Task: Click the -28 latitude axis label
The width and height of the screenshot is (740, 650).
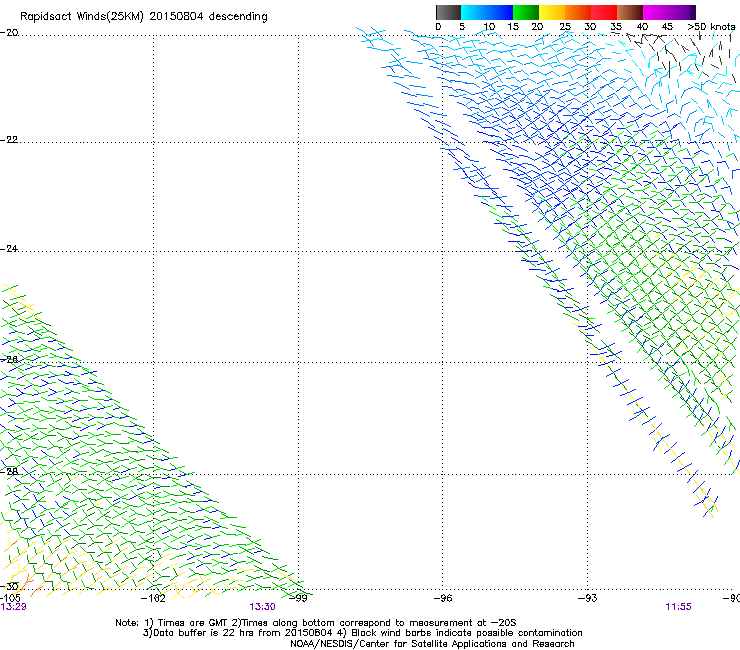Action: tap(9, 472)
